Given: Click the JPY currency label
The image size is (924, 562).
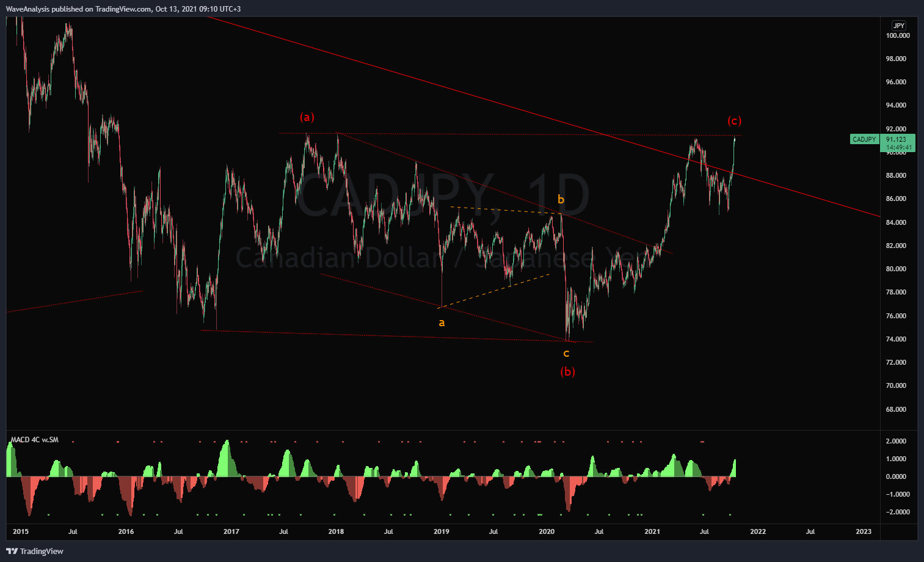Looking at the screenshot, I should tap(899, 26).
